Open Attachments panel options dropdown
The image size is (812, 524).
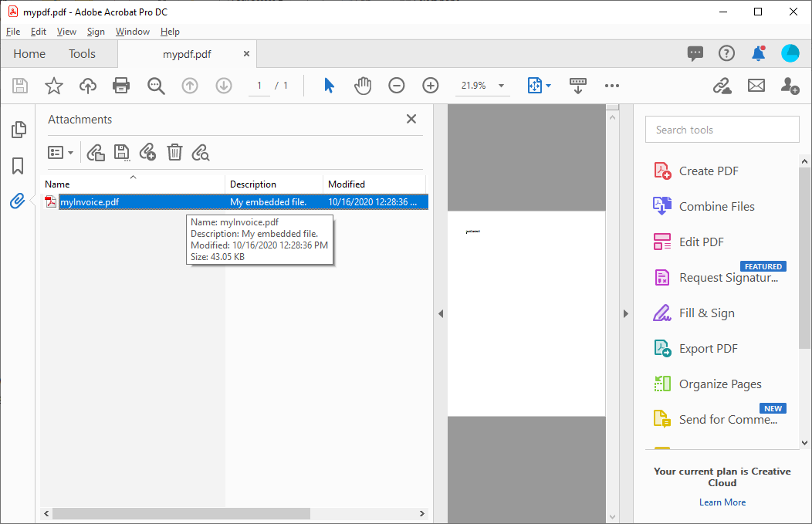pos(60,153)
